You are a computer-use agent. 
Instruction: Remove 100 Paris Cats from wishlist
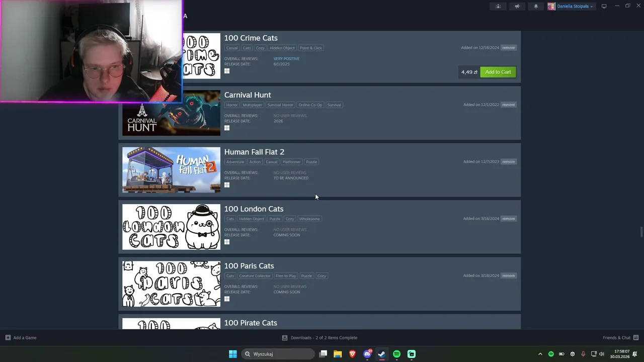pos(508,276)
